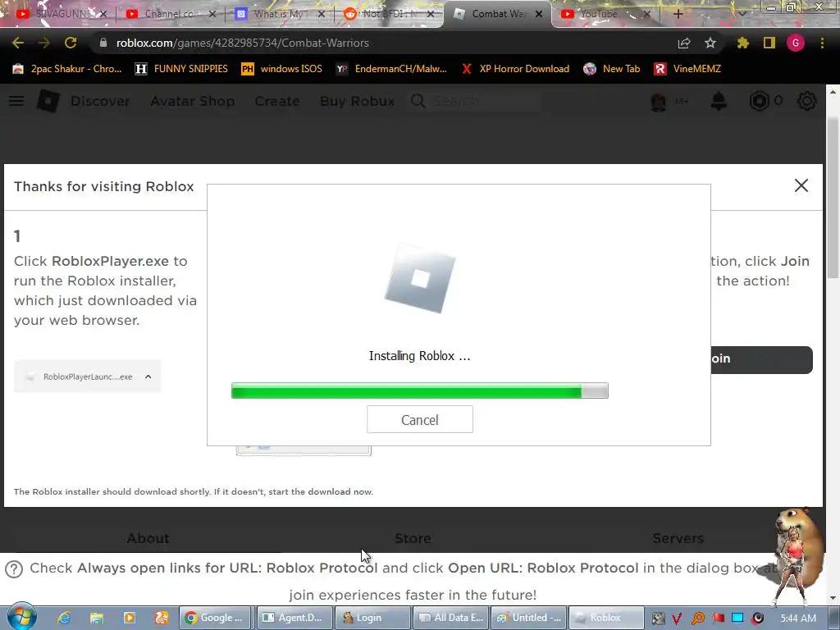Cancel the Roblox installation
Viewport: 840px width, 630px height.
[420, 419]
